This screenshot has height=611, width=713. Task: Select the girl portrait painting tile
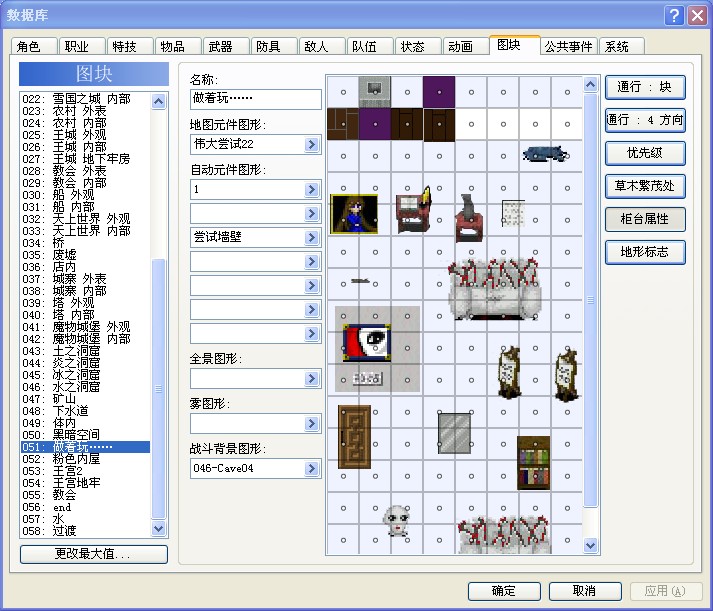(354, 214)
